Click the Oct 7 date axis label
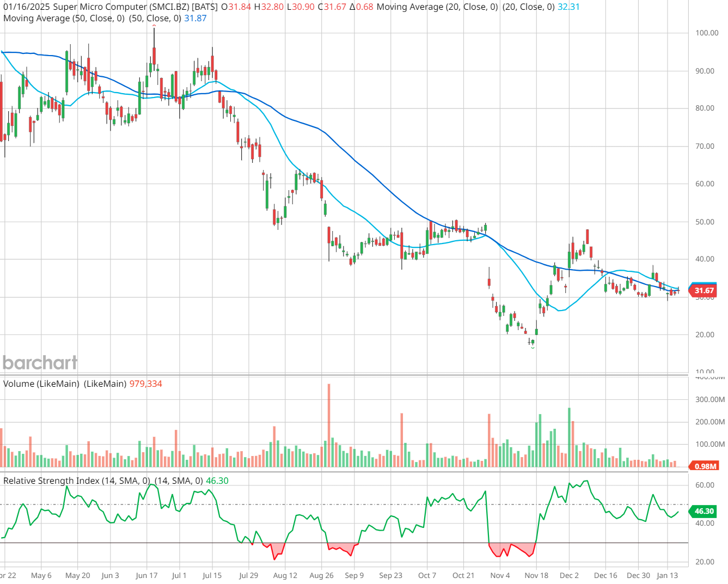The width and height of the screenshot is (728, 584). pos(427,575)
